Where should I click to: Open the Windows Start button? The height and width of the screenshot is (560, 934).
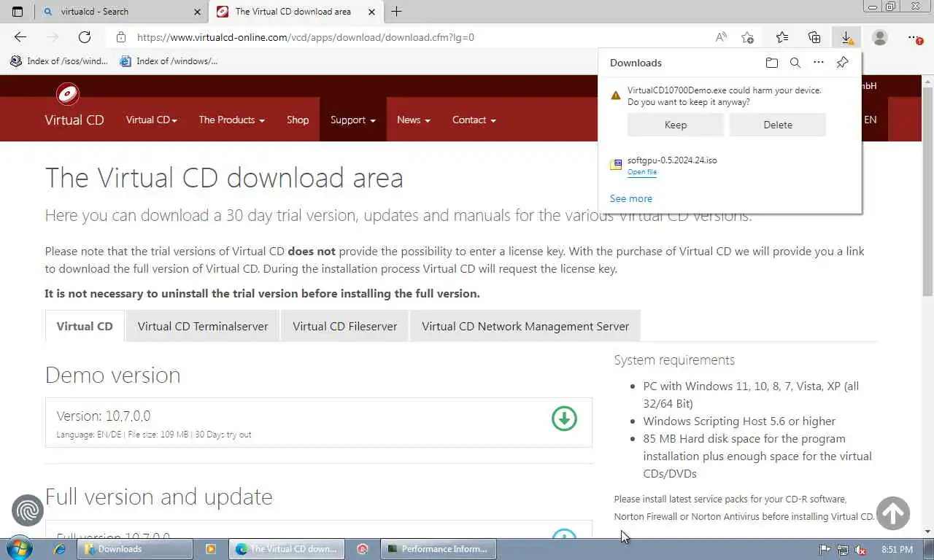point(19,549)
